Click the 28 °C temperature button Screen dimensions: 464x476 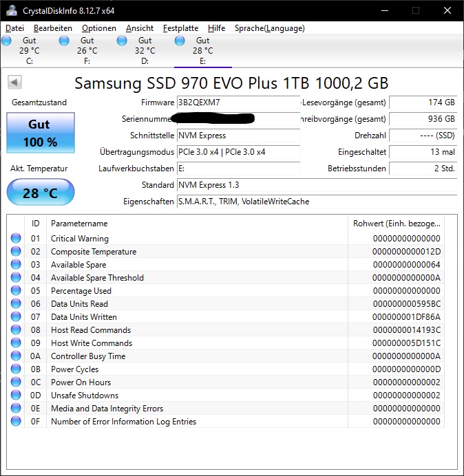click(x=41, y=192)
